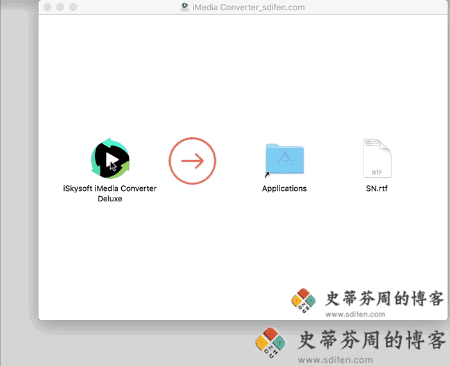Viewport: 450px width, 366px height.
Task: Click the "SN.rtf" file name
Action: (x=377, y=188)
